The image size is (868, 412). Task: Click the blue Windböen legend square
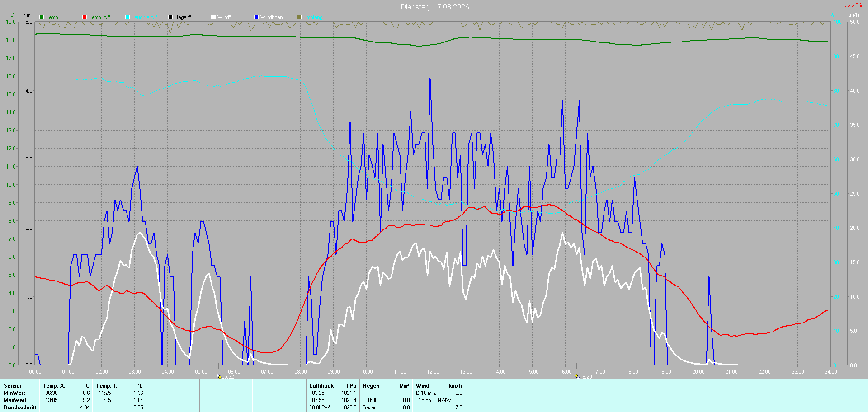click(256, 17)
